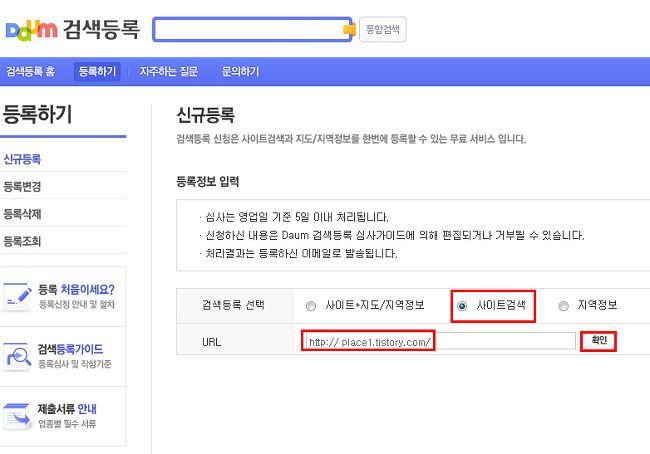Click the 확인 button next to the URL

[x=599, y=341]
